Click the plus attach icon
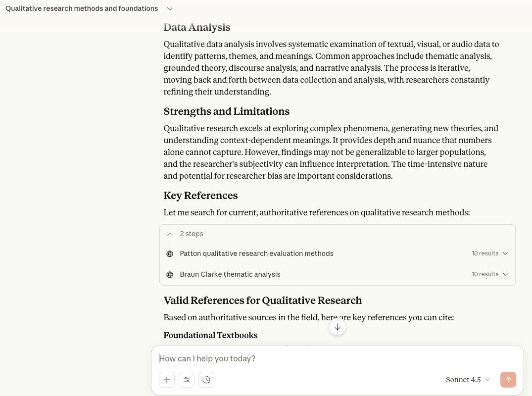Screen dimensions: 532x396 pyautogui.click(x=167, y=380)
